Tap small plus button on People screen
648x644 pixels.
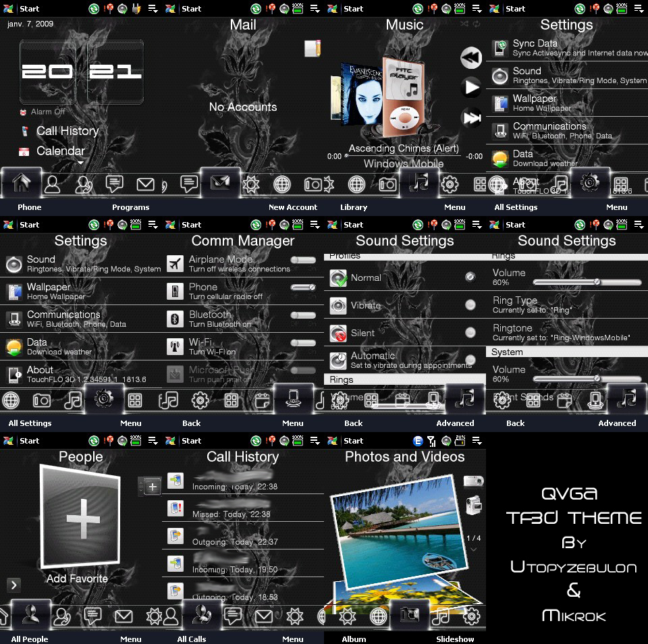pyautogui.click(x=153, y=487)
